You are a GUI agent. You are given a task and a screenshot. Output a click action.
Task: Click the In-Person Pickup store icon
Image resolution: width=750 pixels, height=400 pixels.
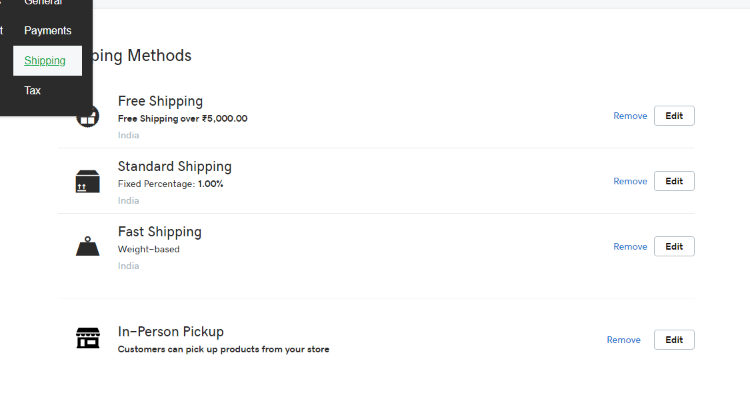[88, 339]
